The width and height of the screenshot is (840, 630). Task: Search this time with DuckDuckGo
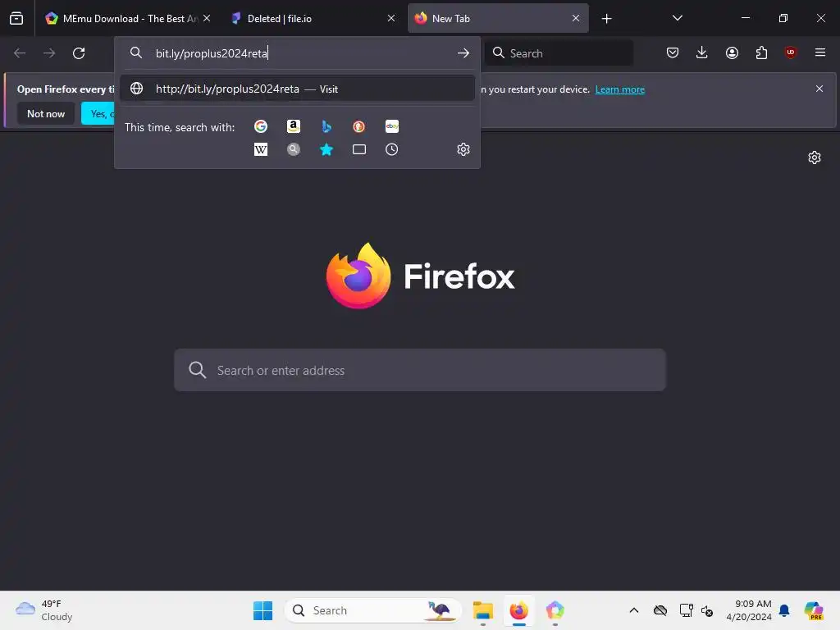[359, 126]
